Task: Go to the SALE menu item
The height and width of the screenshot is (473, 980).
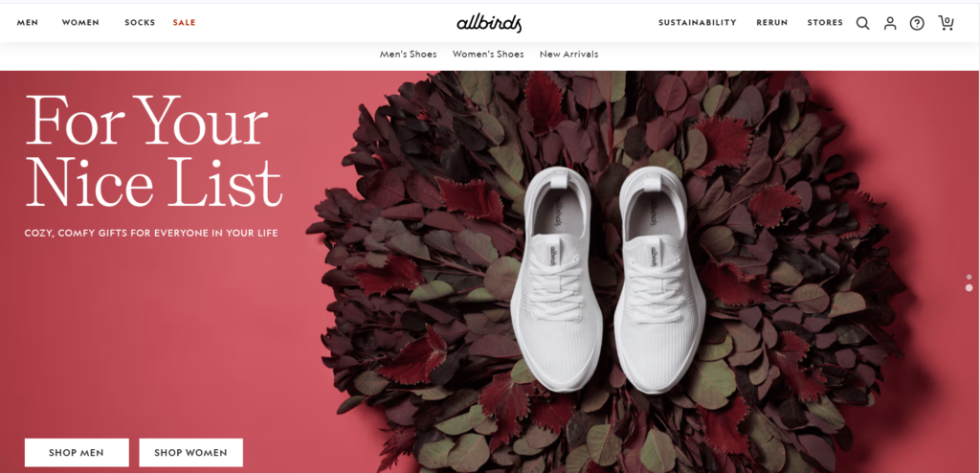Action: coord(185,23)
